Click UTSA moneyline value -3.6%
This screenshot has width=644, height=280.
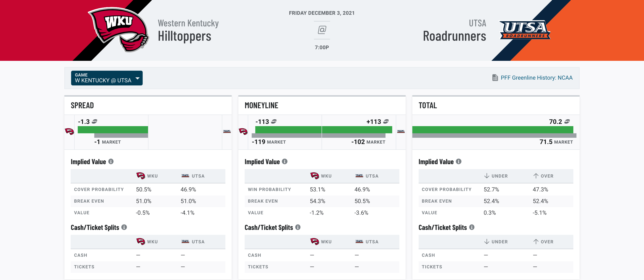coord(361,212)
